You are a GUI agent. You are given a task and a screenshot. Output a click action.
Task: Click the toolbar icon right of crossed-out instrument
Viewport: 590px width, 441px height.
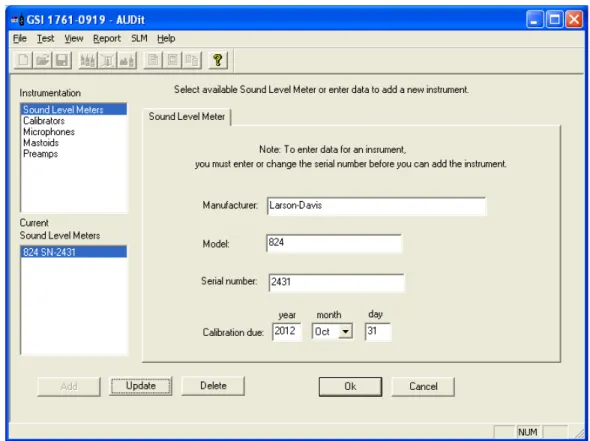pyautogui.click(x=127, y=60)
